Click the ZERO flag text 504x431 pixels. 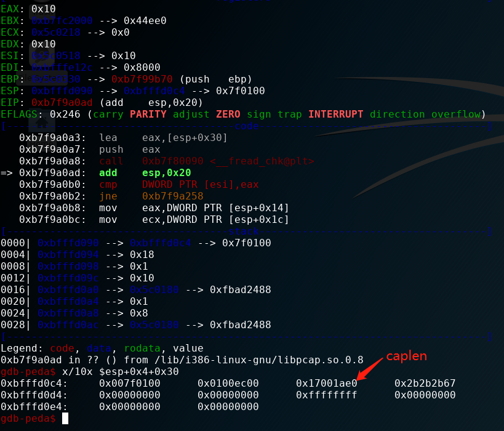[x=228, y=114]
